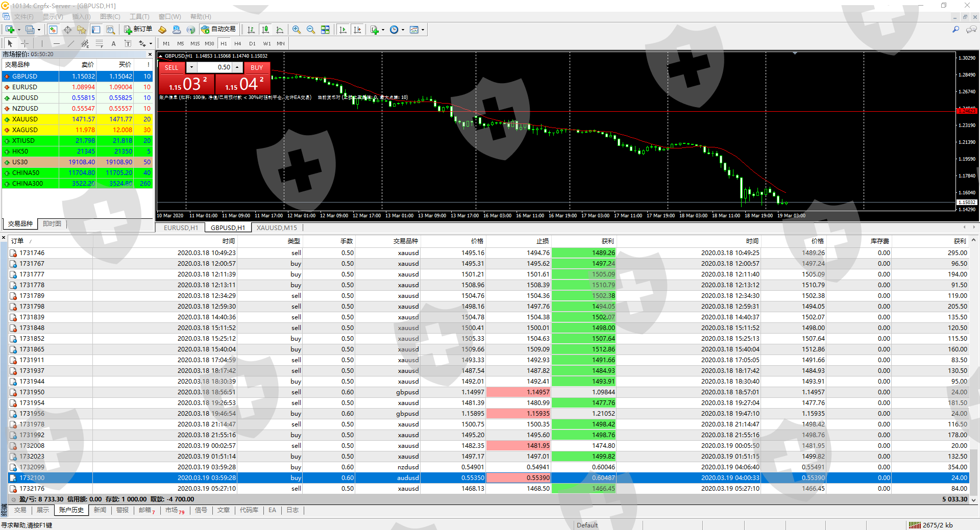
Task: Click the tile windows icon
Action: 325,30
